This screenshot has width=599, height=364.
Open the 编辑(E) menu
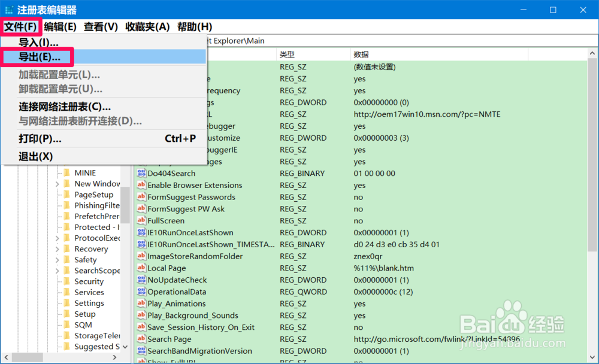60,27
